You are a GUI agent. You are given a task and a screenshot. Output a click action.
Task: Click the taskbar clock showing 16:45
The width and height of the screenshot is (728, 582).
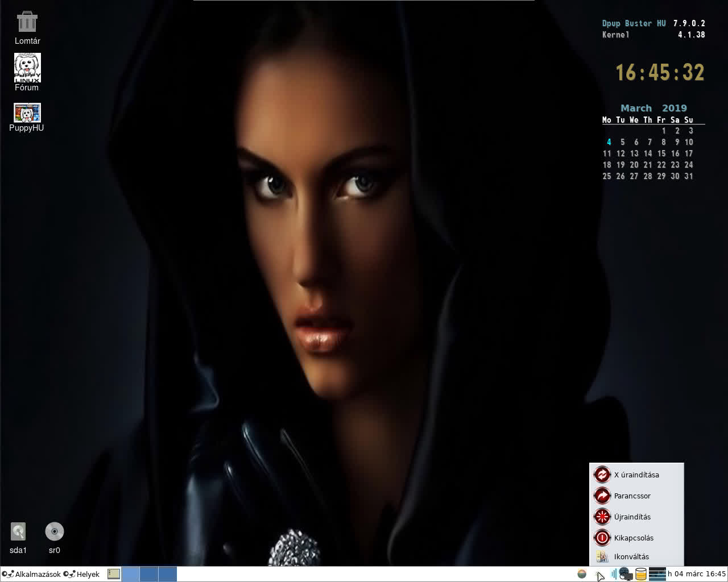(697, 574)
